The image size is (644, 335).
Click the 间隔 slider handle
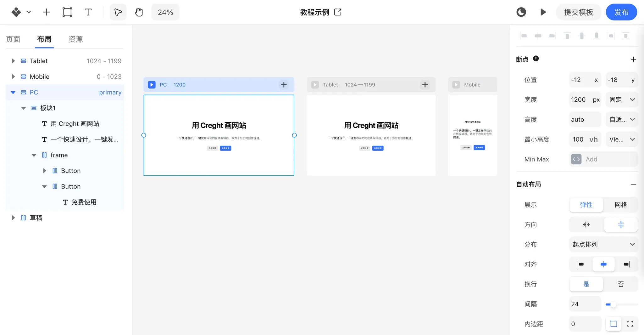tap(613, 304)
